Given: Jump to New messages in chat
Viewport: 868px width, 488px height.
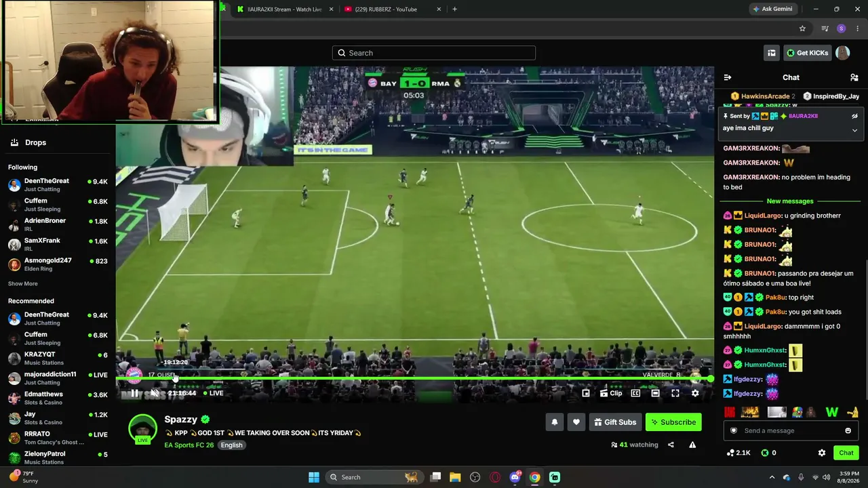Looking at the screenshot, I should click(x=790, y=201).
